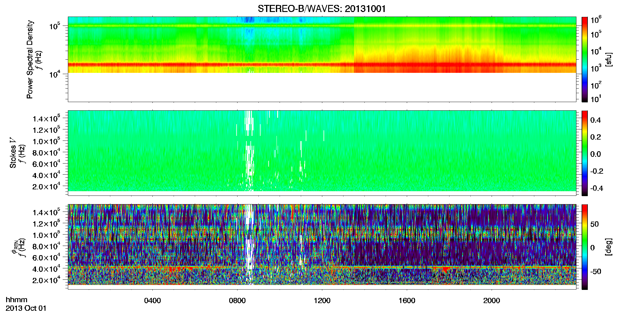Click the [deg] colorbar unit label
This screenshot has height=332, width=644.
pos(608,247)
